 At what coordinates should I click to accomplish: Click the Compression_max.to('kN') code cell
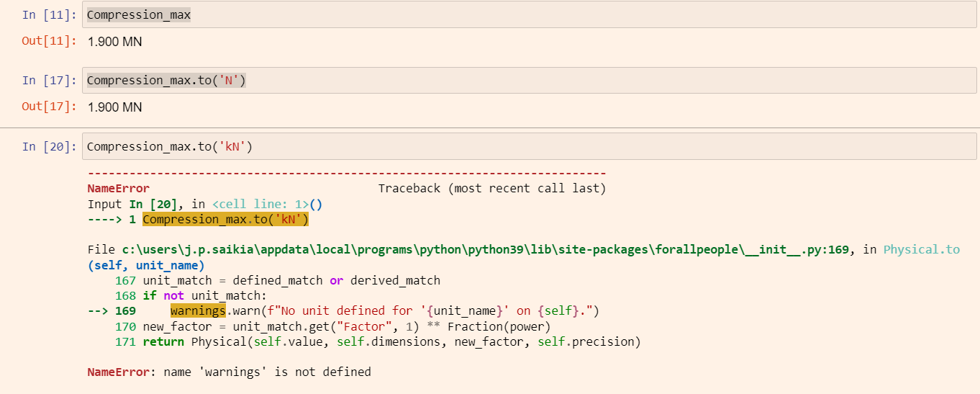click(x=529, y=147)
